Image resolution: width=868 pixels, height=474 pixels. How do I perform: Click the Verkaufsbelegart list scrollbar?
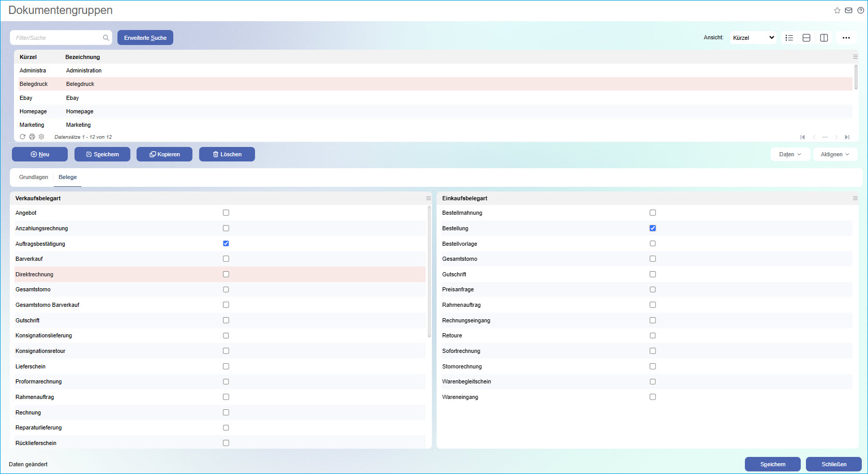429,272
